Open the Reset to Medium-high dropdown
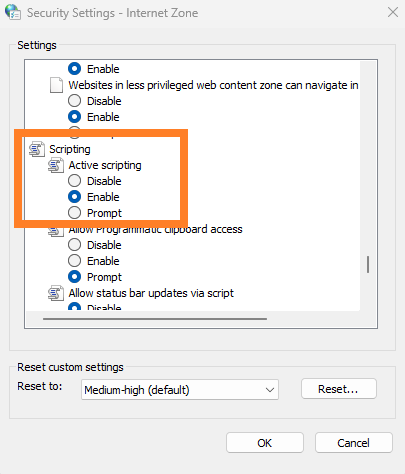This screenshot has width=405, height=474. pos(180,389)
